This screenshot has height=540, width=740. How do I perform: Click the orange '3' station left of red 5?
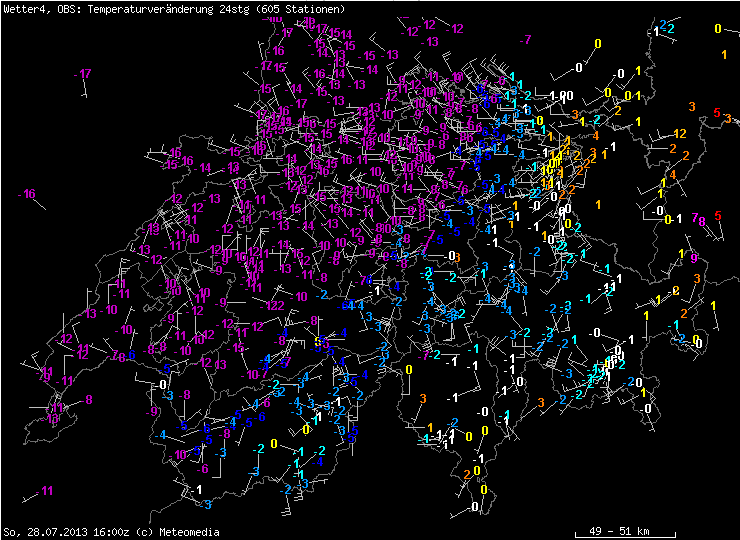(x=692, y=106)
